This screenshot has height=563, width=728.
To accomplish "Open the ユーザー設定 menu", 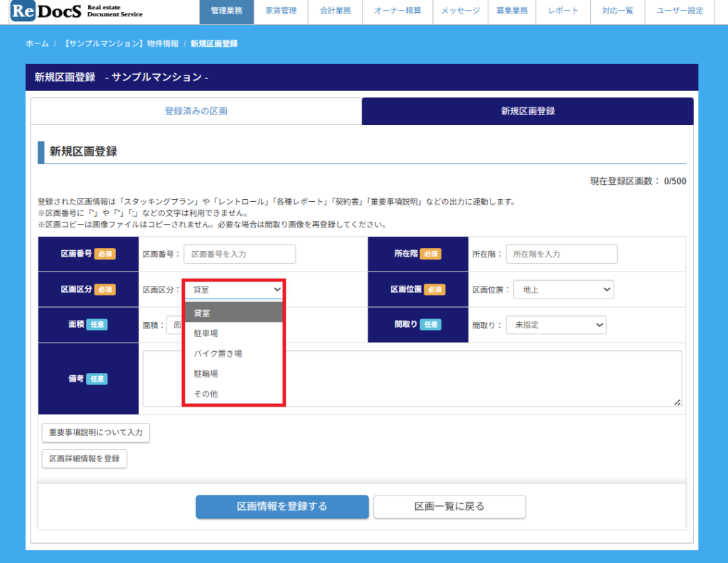I will click(x=680, y=11).
